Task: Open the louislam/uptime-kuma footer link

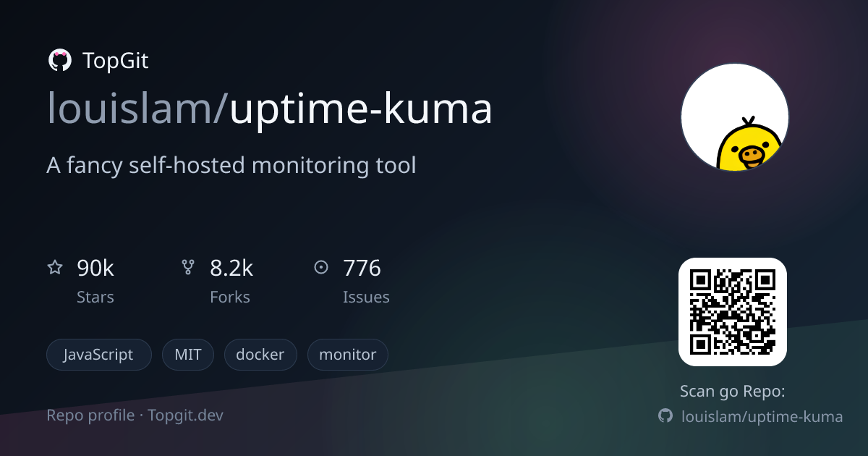Action: tap(762, 416)
